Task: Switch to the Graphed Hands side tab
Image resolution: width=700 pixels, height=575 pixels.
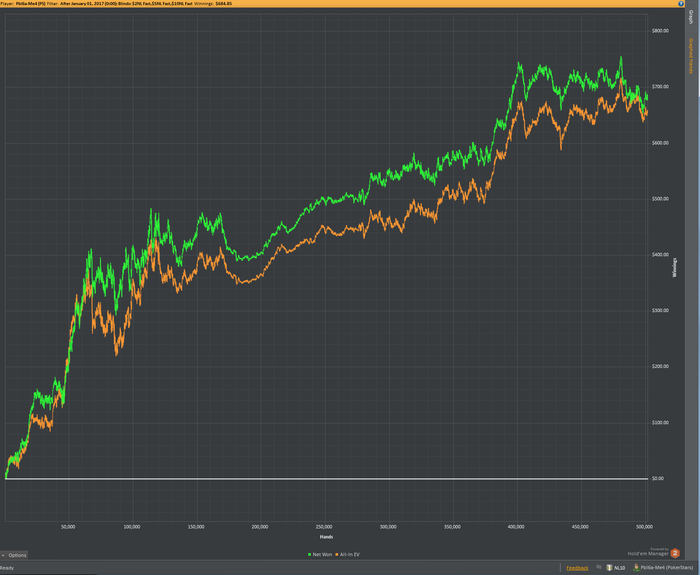Action: tap(691, 56)
